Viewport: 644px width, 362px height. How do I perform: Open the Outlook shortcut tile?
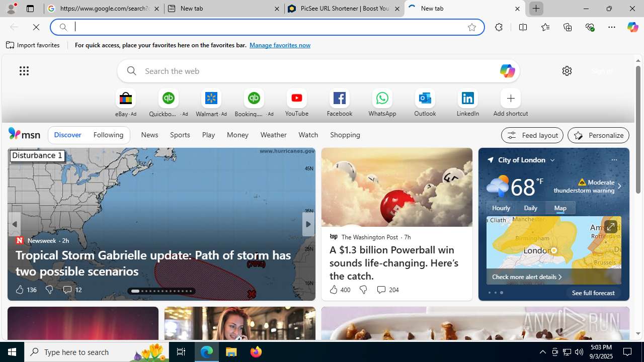(425, 103)
